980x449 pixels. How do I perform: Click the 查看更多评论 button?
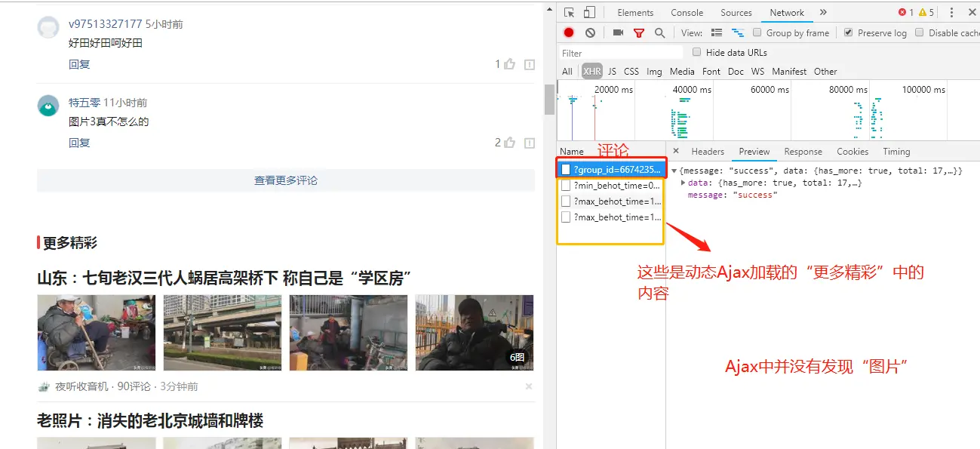[x=285, y=180]
